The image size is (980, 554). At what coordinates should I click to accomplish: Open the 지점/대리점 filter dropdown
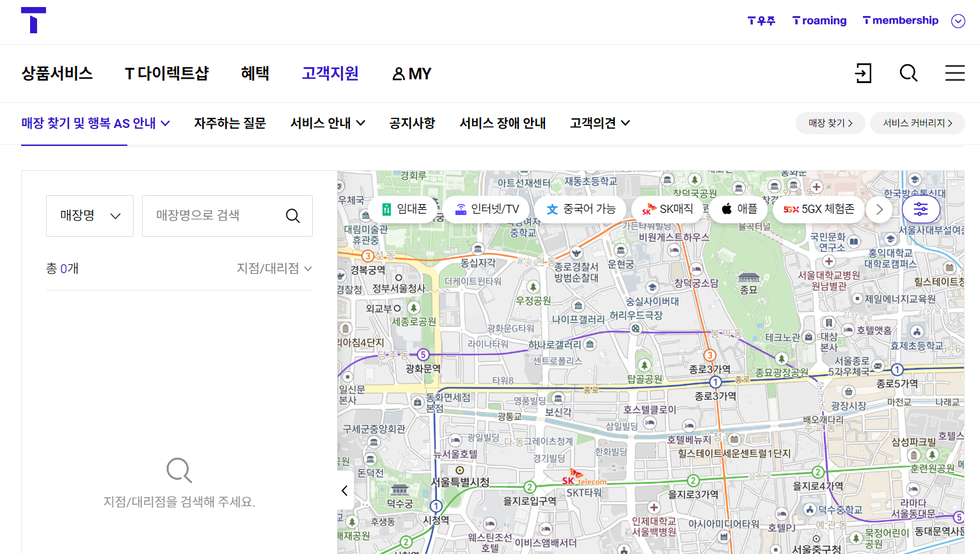pos(275,269)
